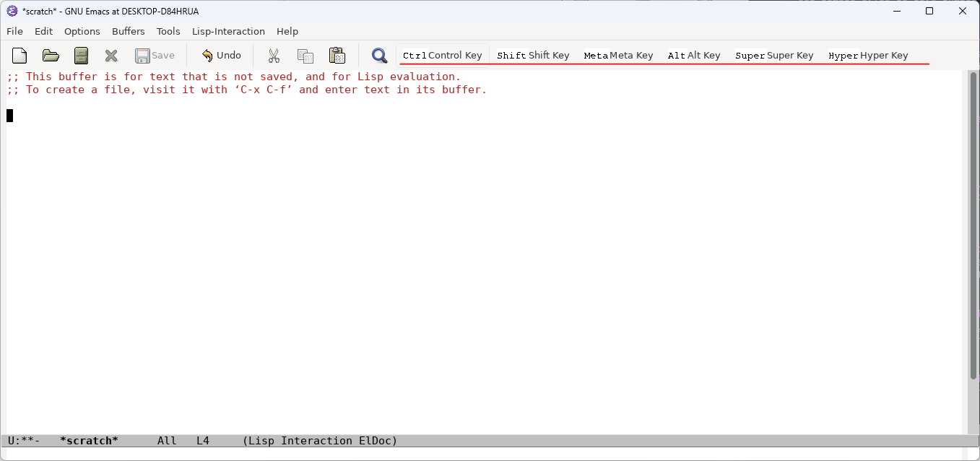Toggle the Alt Key modifier
The width and height of the screenshot is (980, 461).
click(x=694, y=56)
